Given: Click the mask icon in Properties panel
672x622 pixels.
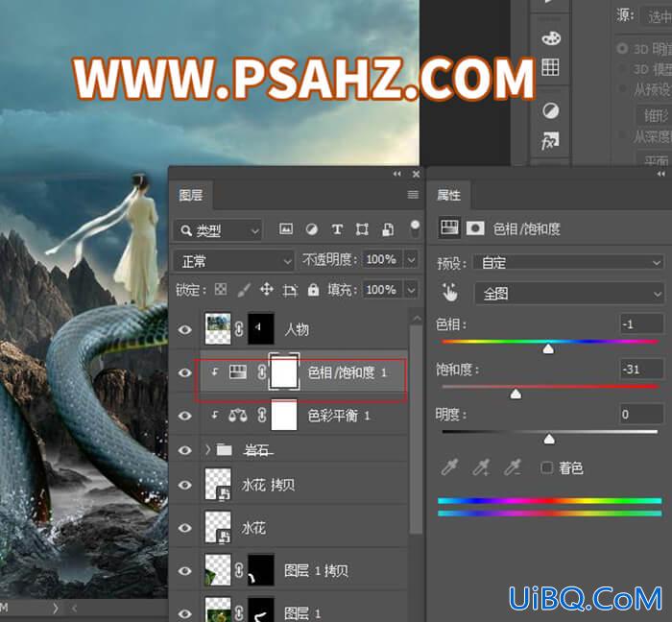Looking at the screenshot, I should coord(475,227).
